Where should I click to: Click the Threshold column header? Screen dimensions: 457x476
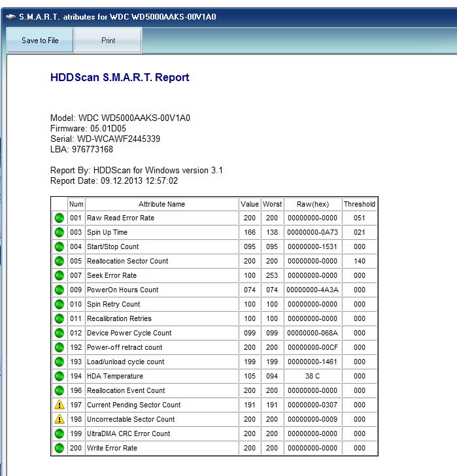pyautogui.click(x=360, y=204)
